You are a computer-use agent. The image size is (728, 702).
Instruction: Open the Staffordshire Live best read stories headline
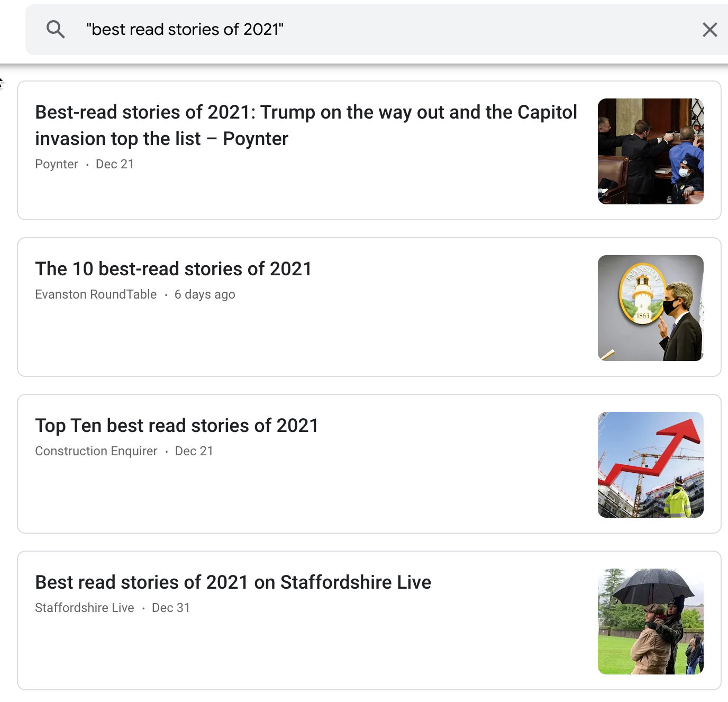pyautogui.click(x=233, y=582)
